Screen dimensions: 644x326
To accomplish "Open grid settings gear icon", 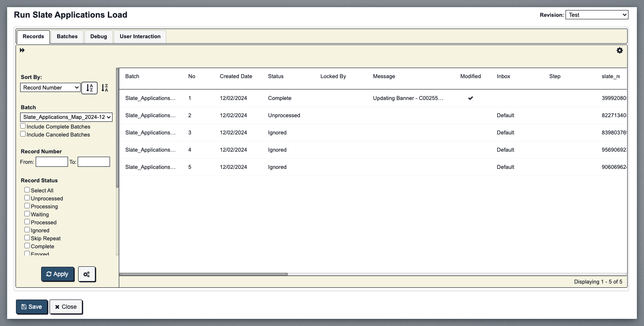I will (619, 50).
